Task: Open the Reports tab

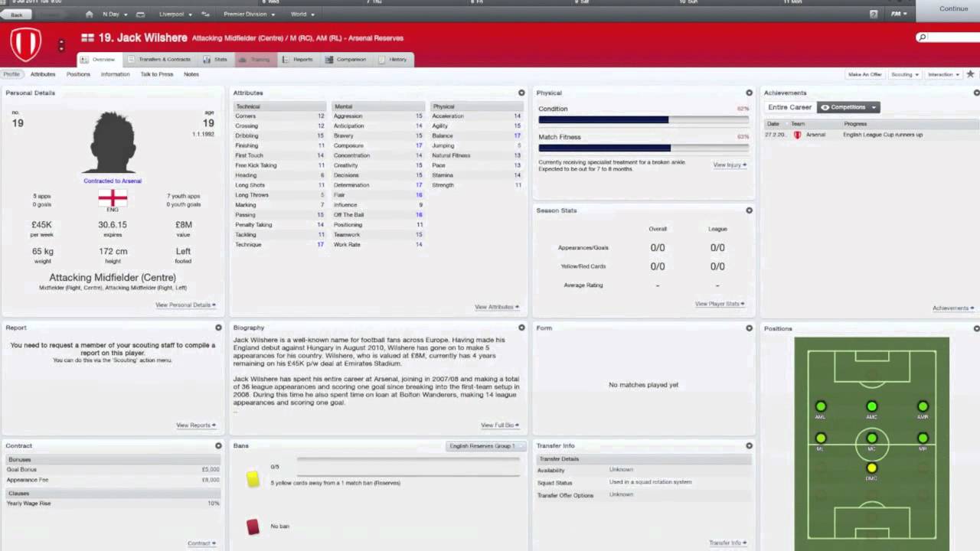Action: (x=298, y=59)
